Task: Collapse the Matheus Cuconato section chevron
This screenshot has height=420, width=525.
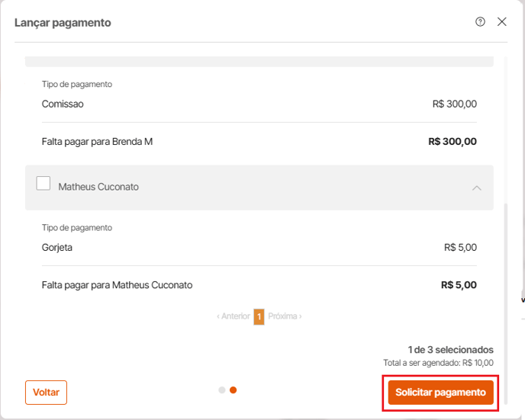Action: [476, 188]
